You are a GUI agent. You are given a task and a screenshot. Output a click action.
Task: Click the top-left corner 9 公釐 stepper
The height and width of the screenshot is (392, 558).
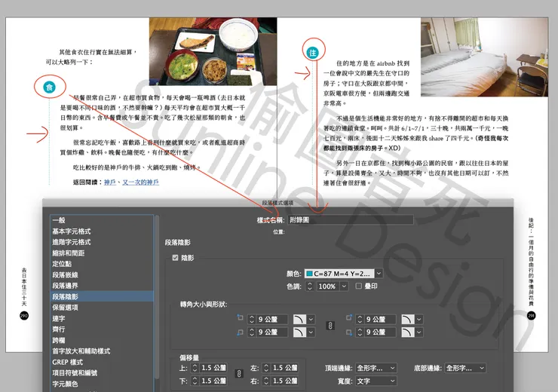click(252, 320)
